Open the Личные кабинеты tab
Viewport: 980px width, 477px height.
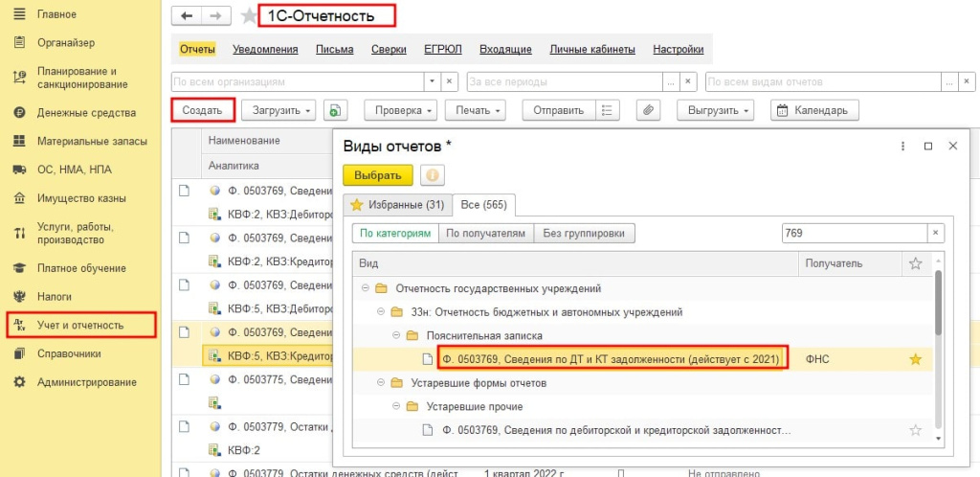click(592, 50)
